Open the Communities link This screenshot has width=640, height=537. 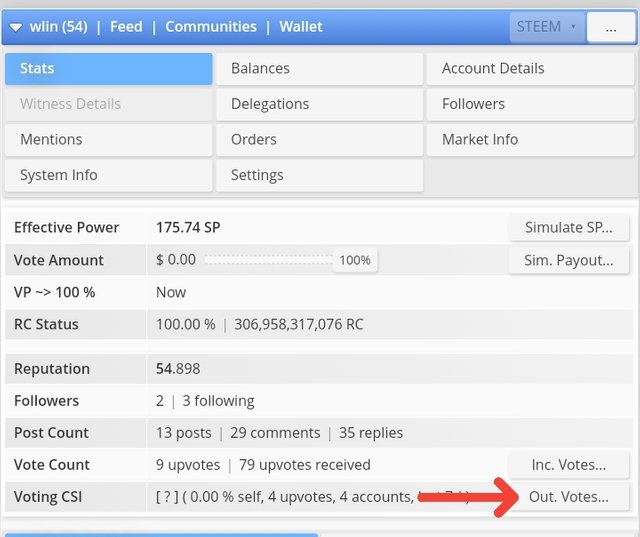[x=211, y=27]
